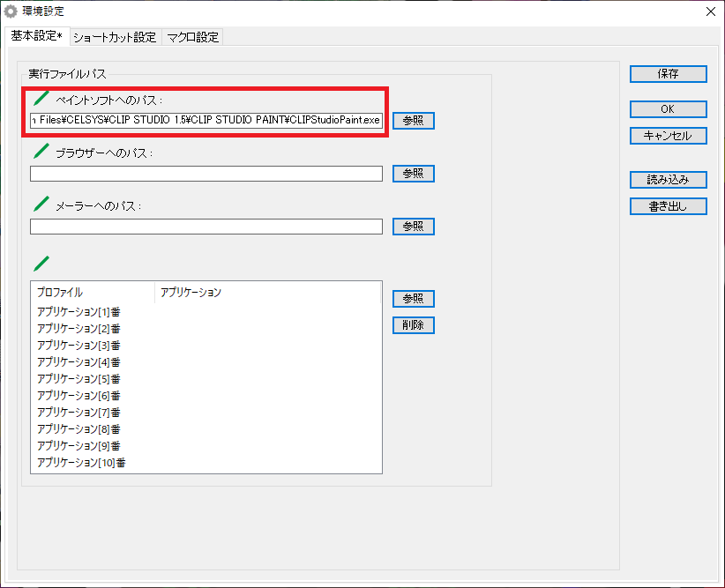Open the マクロ設定 tab
This screenshot has width=725, height=588.
point(193,37)
